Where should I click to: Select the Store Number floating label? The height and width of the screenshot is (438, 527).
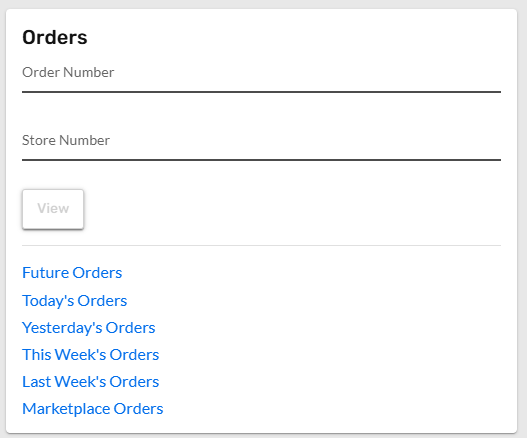66,141
